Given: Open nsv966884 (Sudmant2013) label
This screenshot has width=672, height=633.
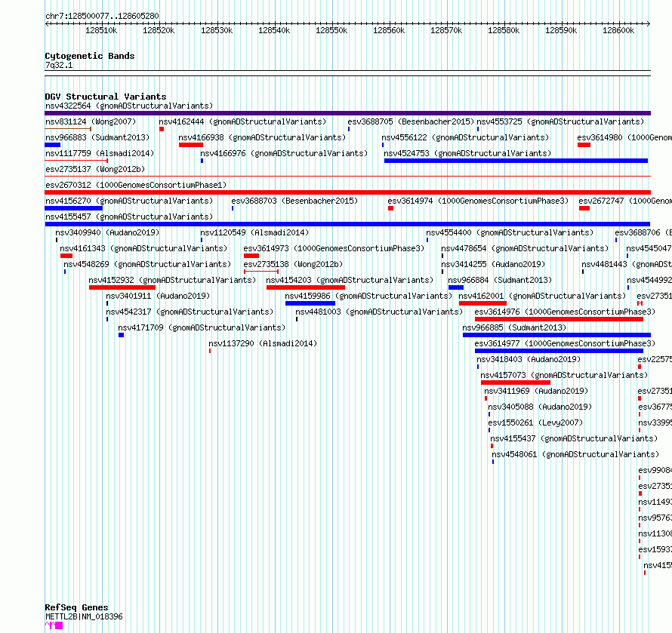Looking at the screenshot, I should coord(500,280).
